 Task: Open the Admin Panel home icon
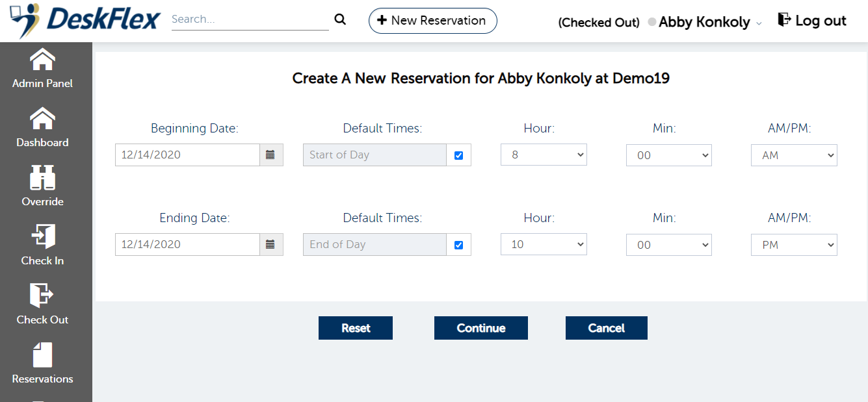pos(42,60)
